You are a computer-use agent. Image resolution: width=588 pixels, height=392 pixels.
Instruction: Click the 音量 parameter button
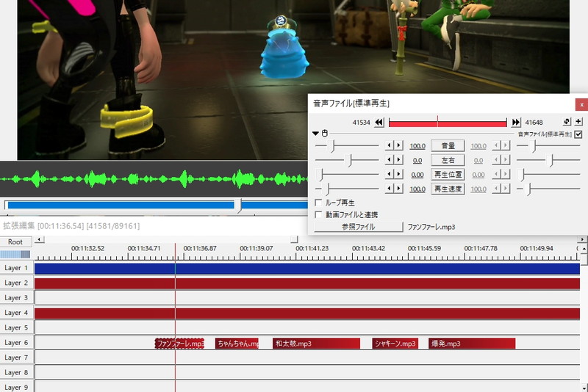(448, 145)
